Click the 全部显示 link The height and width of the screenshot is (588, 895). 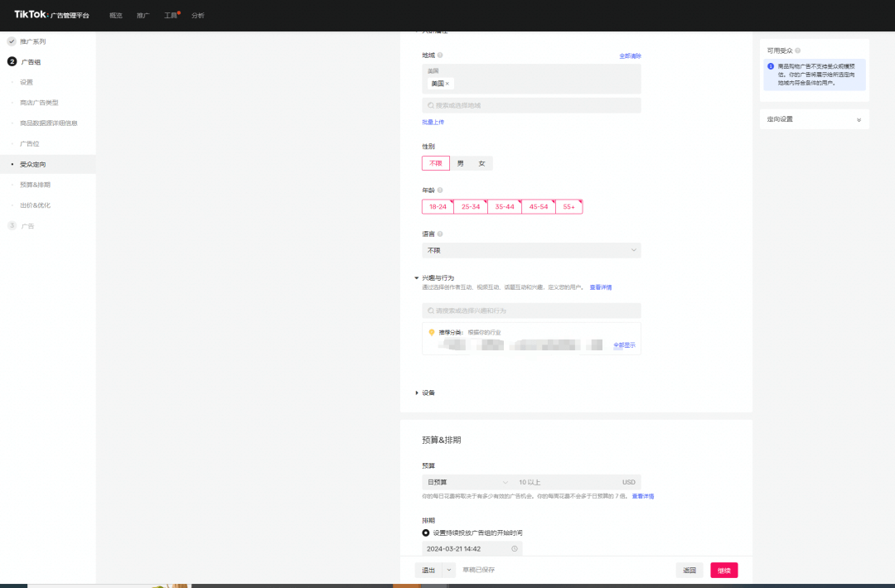coord(624,345)
